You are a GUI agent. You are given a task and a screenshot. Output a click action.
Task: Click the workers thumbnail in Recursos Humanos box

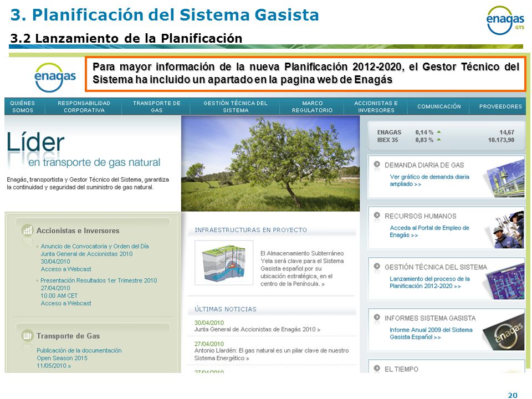click(x=508, y=229)
